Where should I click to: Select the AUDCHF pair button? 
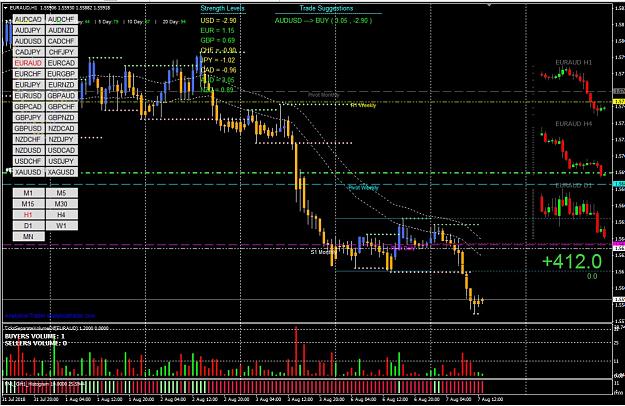coord(61,20)
